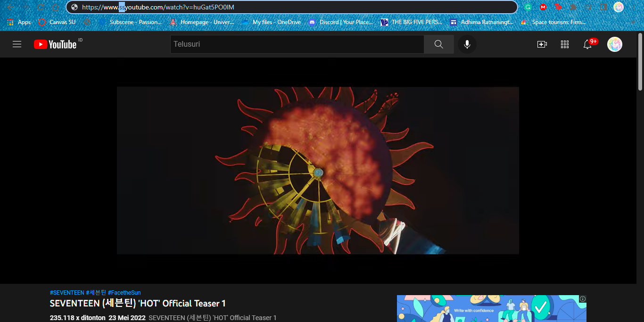Click the page vertical scrollbar thumb
The image size is (644, 322).
point(640,61)
